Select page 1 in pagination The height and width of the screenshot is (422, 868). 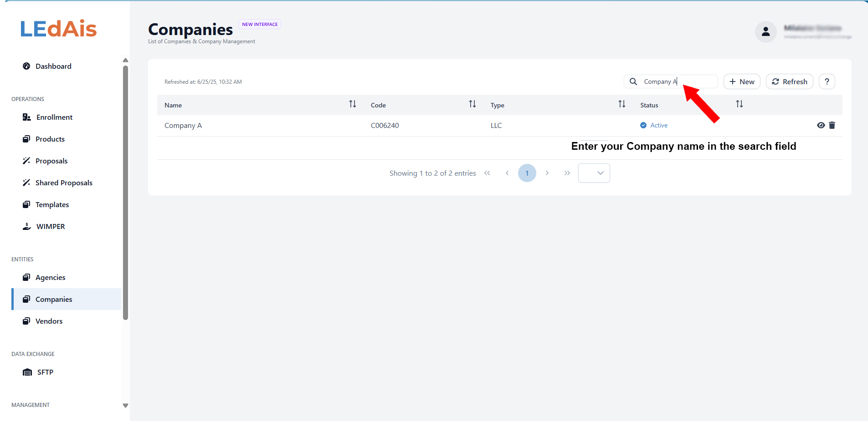[527, 173]
